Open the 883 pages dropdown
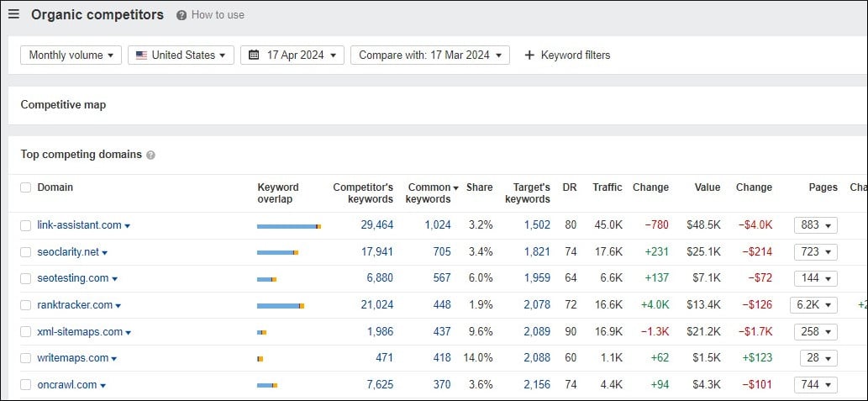The height and width of the screenshot is (401, 868). point(815,225)
